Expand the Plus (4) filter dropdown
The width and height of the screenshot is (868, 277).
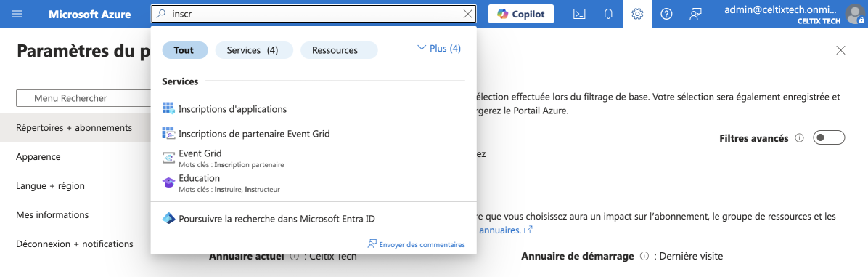[438, 49]
